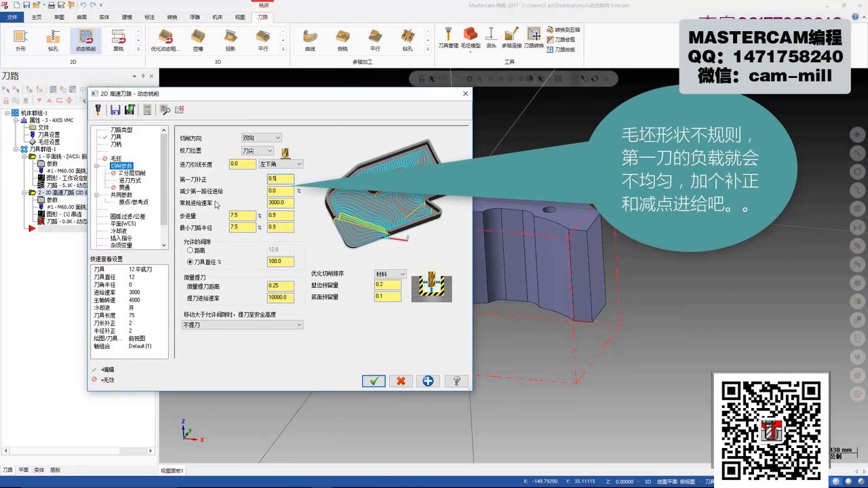Switch to the 实体 ribbon tab

[104, 17]
